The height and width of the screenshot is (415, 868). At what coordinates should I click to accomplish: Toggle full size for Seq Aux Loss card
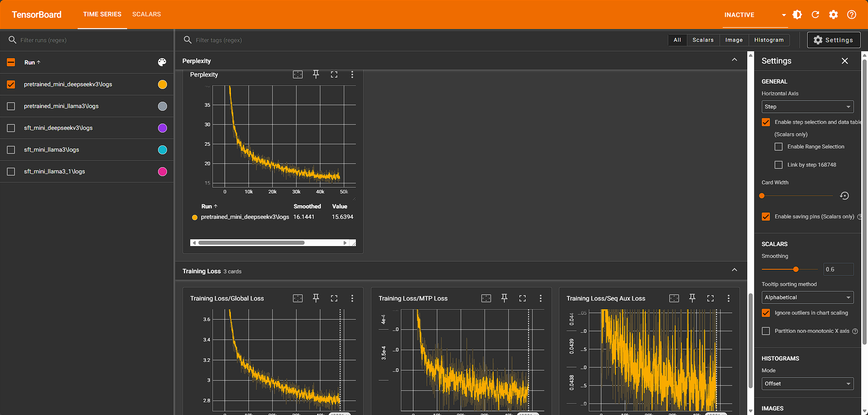coord(710,298)
